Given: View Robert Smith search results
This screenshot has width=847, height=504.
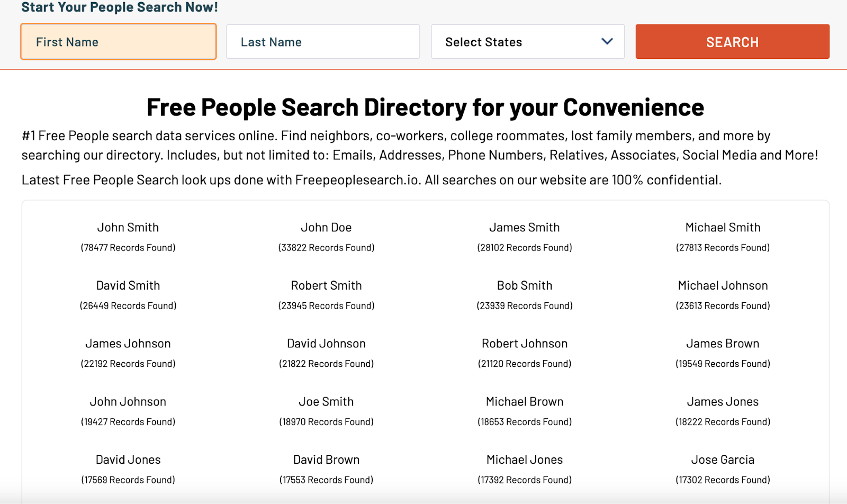Looking at the screenshot, I should [x=326, y=286].
